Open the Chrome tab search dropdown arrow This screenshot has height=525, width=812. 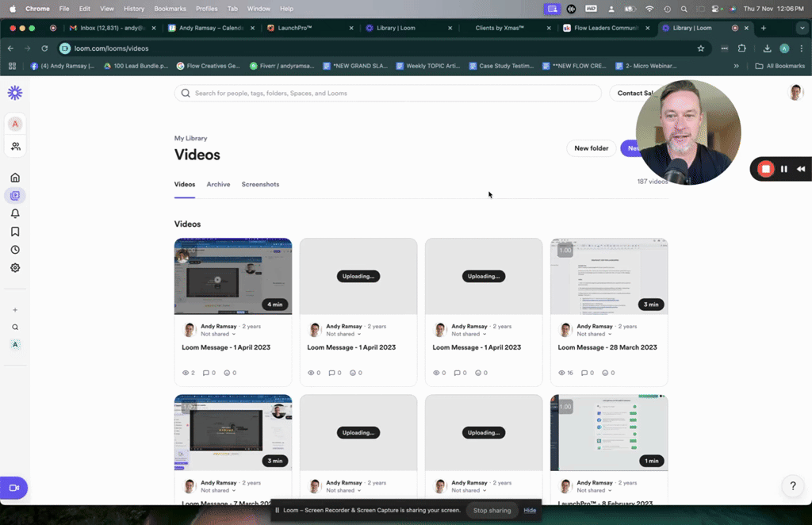pos(802,28)
